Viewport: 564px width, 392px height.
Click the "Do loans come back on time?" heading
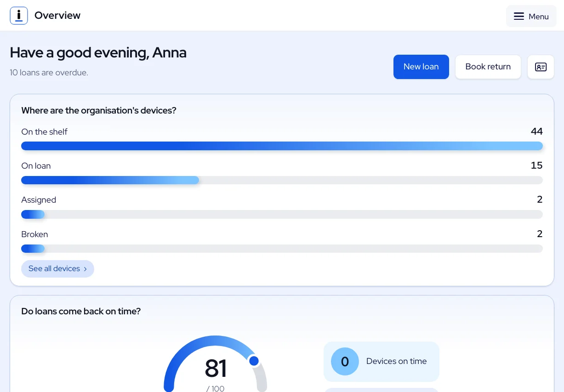point(81,312)
